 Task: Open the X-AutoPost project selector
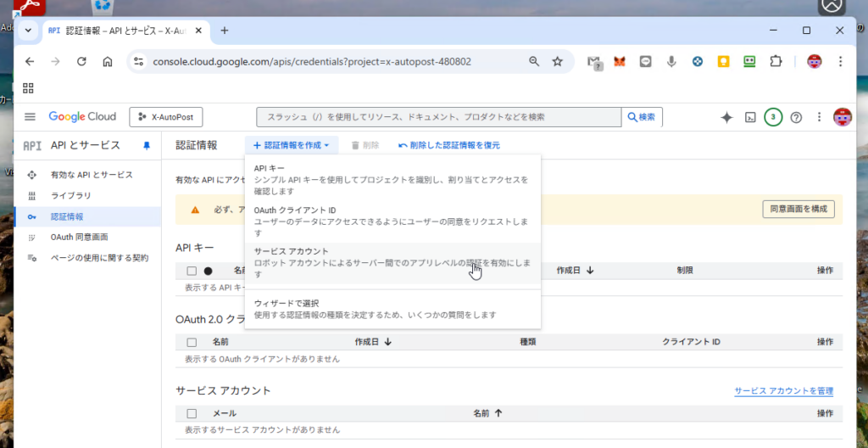[166, 117]
